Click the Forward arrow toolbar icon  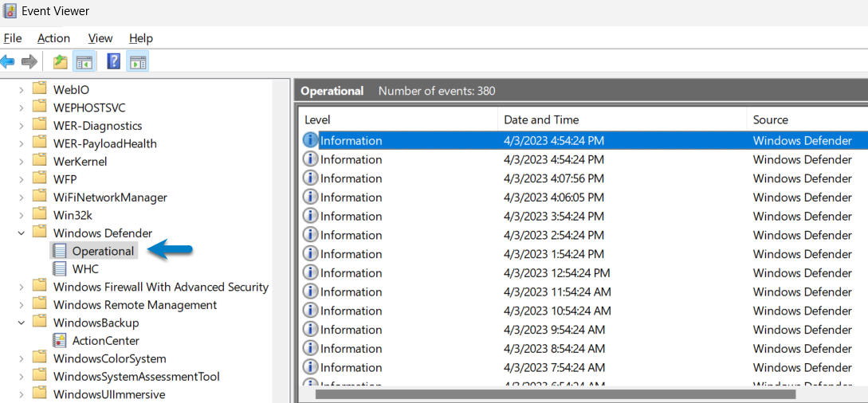(x=29, y=61)
